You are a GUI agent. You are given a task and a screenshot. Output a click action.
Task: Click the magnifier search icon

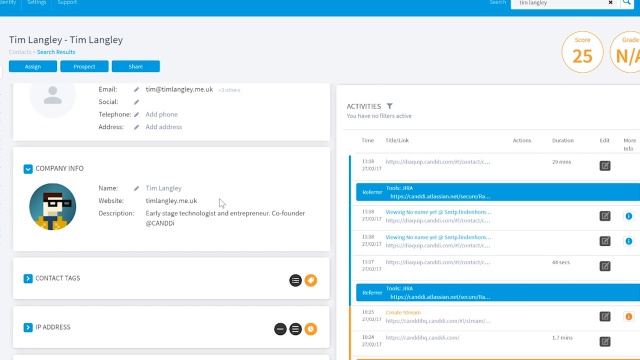tap(627, 3)
